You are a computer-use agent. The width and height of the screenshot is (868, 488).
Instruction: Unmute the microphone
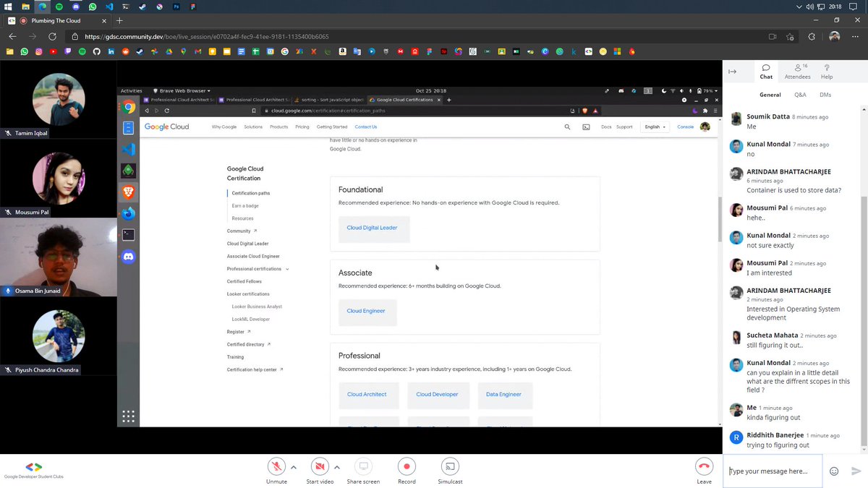[276, 466]
